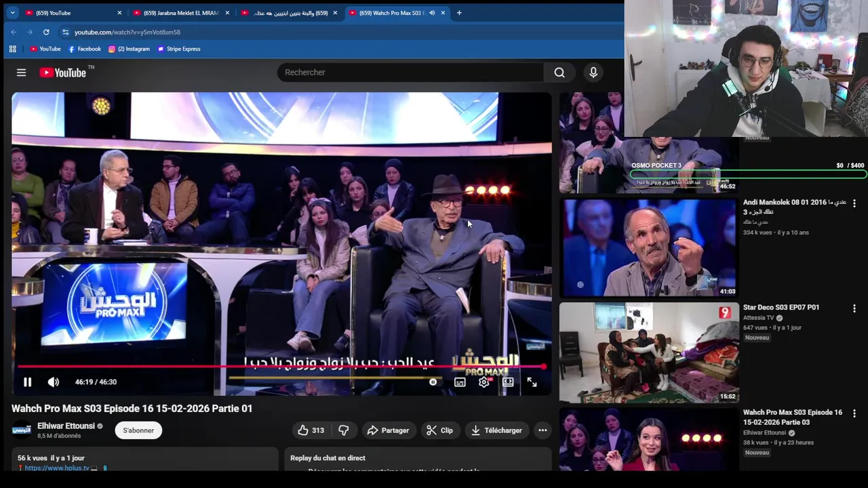Screen dimensions: 868x488
Task: Open a new browser tab with plus
Action: click(x=459, y=13)
